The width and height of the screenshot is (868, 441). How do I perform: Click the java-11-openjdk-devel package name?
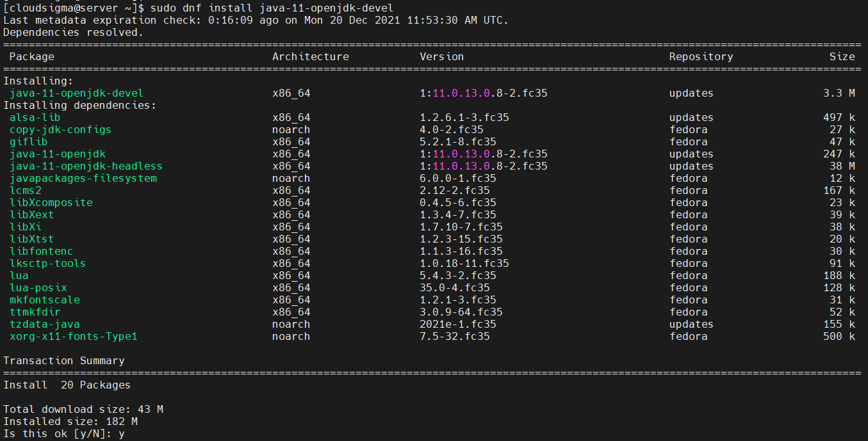[x=76, y=93]
